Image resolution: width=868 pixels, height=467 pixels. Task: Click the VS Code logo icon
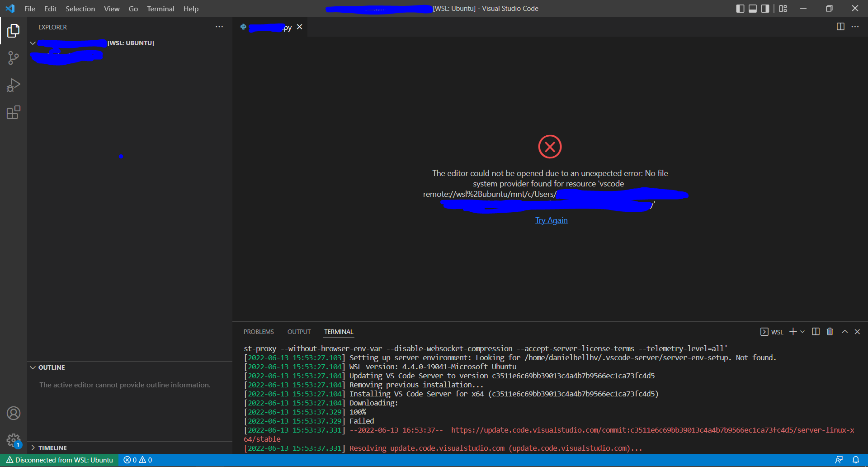coord(10,9)
